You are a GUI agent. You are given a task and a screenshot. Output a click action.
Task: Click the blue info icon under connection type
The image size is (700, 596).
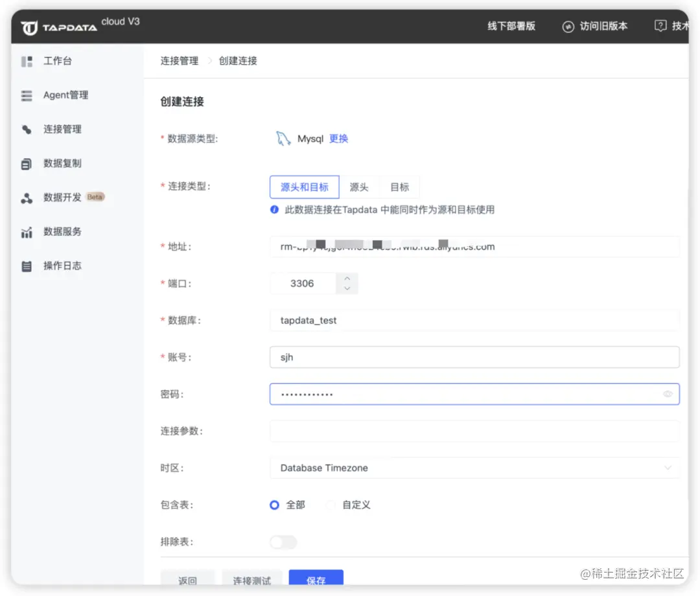coord(275,209)
